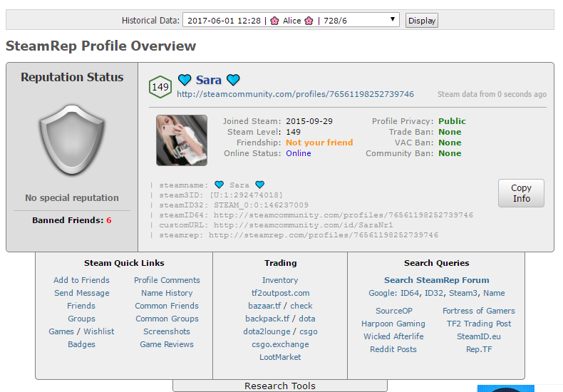Image resolution: width=563 pixels, height=392 pixels.
Task: Open Harpoon Gaming link
Action: tap(393, 324)
